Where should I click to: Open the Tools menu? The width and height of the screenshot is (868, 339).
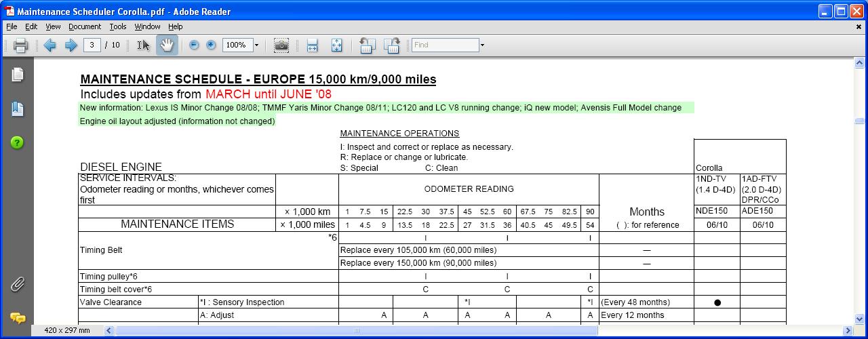pyautogui.click(x=118, y=26)
